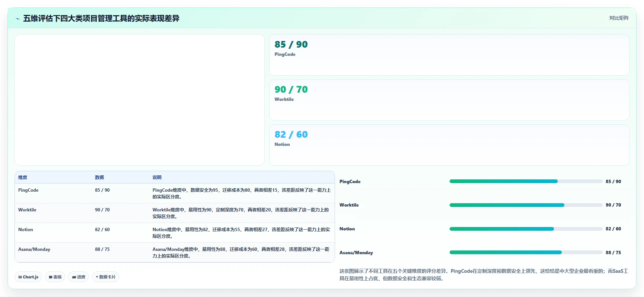Click the PingCode row description in the table
This screenshot has height=297, width=644.
point(242,194)
